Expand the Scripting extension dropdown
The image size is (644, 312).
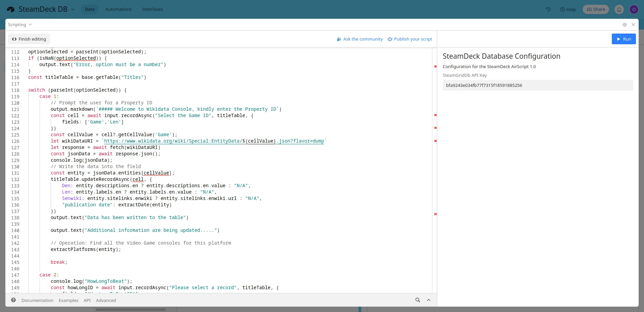[x=20, y=24]
